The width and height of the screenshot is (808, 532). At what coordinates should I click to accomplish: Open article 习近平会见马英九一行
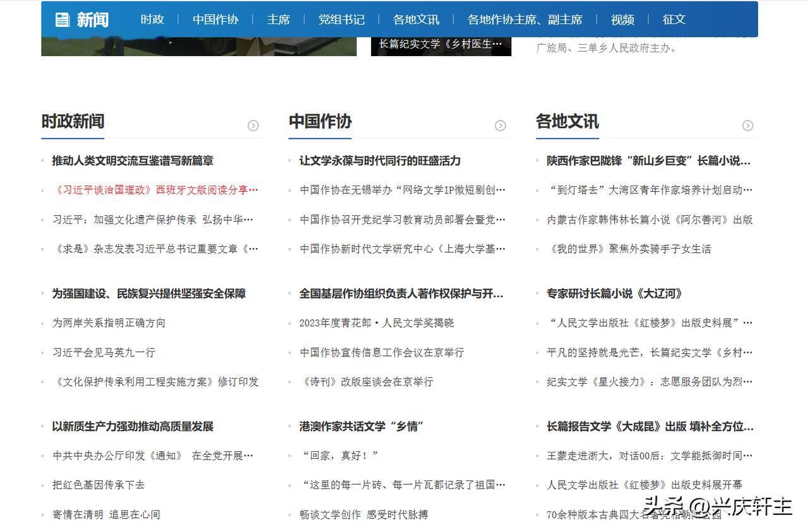(x=104, y=353)
